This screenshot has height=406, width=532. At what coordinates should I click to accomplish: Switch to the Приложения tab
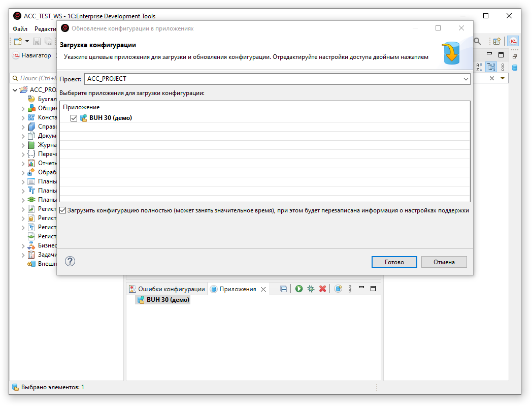point(234,289)
